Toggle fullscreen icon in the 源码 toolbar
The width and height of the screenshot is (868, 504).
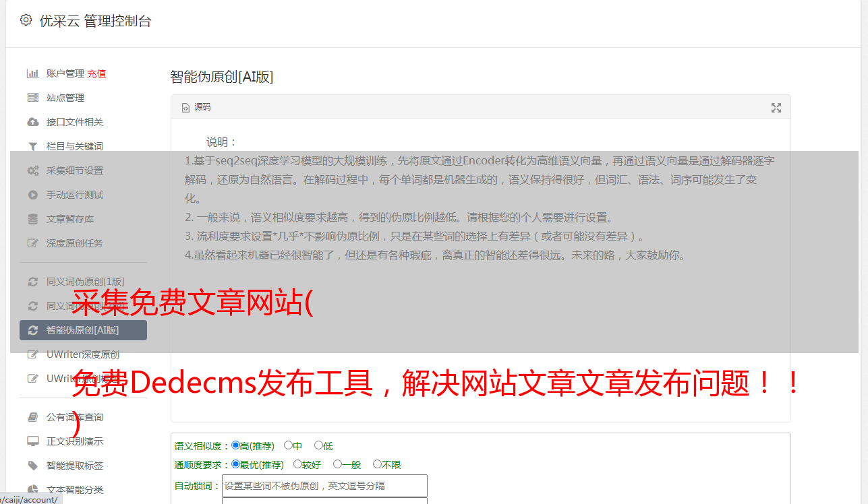click(x=776, y=107)
